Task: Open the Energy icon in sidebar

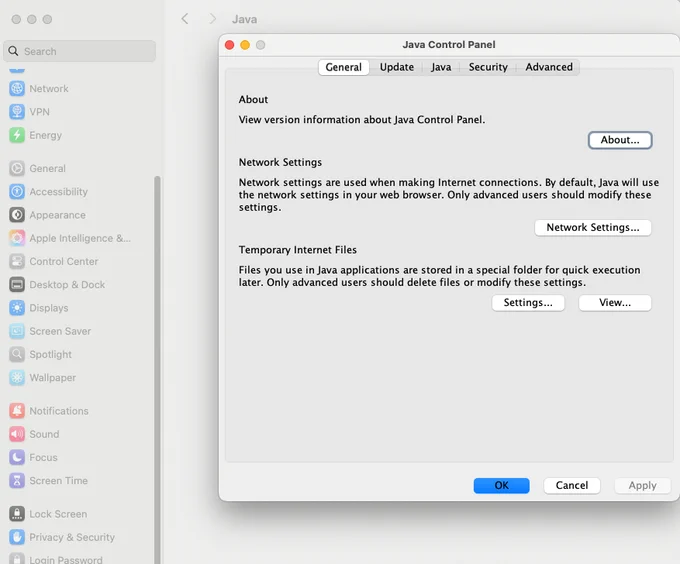Action: point(17,135)
